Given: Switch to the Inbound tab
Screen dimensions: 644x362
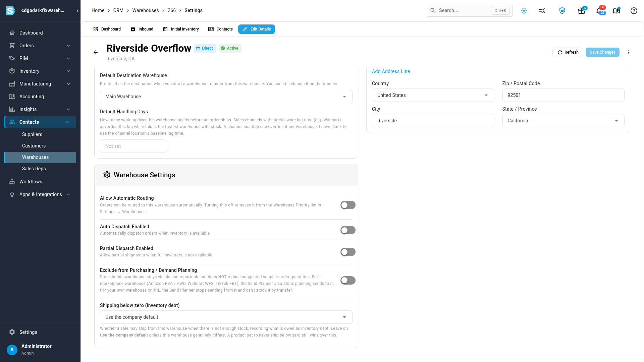Looking at the screenshot, I should click(142, 29).
